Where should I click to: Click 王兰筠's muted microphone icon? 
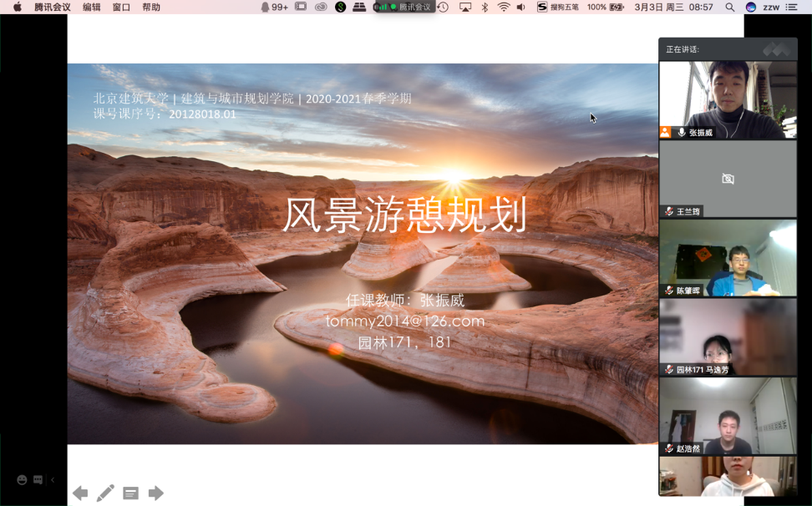coord(669,211)
